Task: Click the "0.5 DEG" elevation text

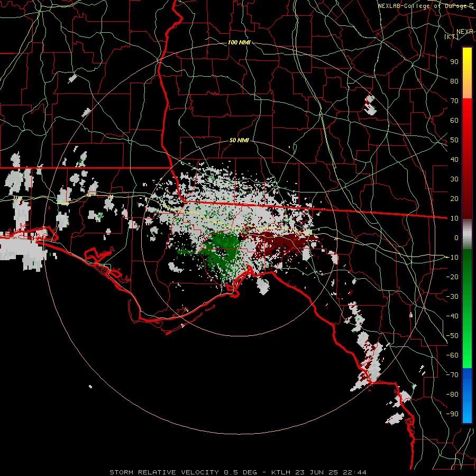Action: (x=240, y=472)
